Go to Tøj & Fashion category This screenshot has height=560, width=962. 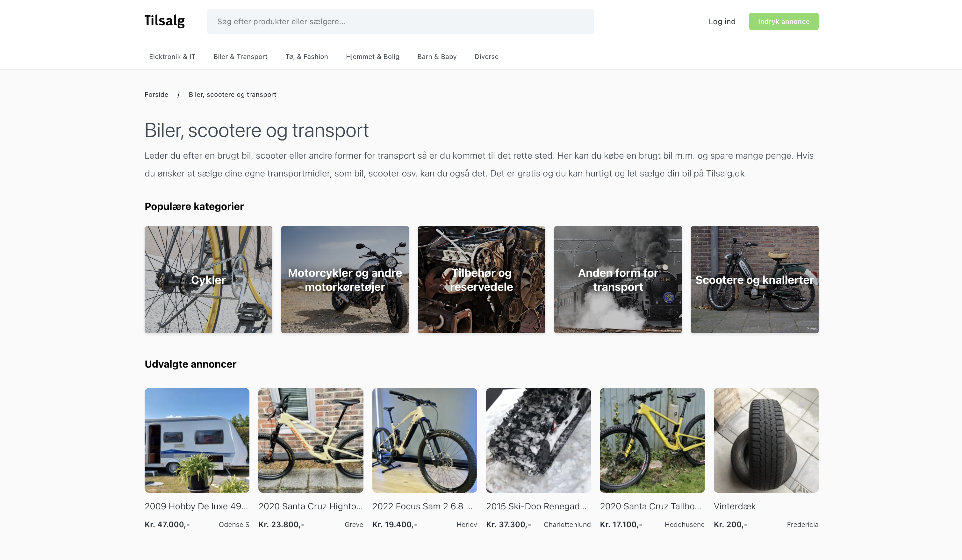[x=306, y=56]
